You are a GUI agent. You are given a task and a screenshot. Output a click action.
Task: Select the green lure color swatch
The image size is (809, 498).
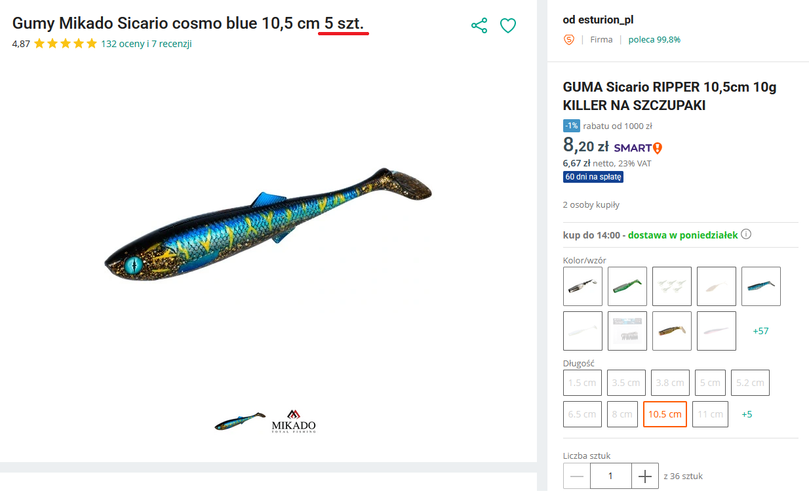coord(627,286)
